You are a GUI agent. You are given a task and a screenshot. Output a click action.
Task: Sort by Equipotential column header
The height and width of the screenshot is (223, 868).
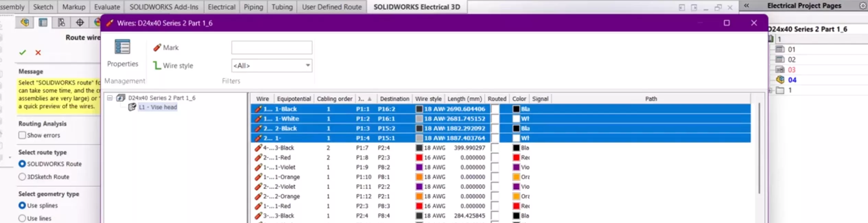(294, 99)
